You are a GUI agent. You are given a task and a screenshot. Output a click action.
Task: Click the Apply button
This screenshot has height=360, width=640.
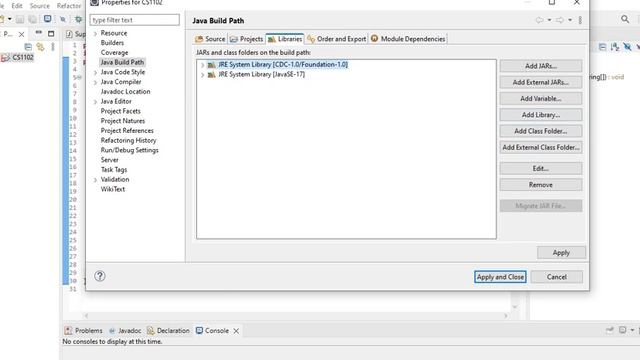(x=561, y=253)
